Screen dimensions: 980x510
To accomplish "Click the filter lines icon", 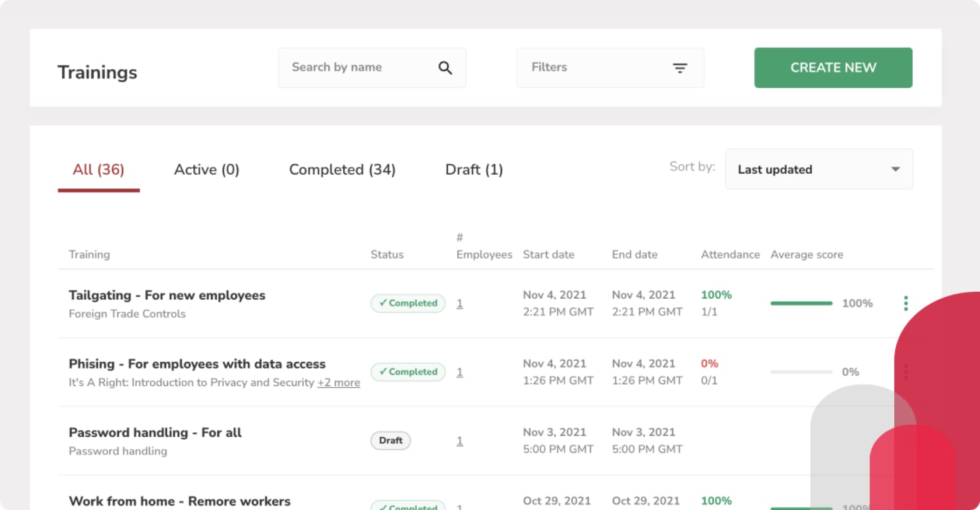I will 680,68.
